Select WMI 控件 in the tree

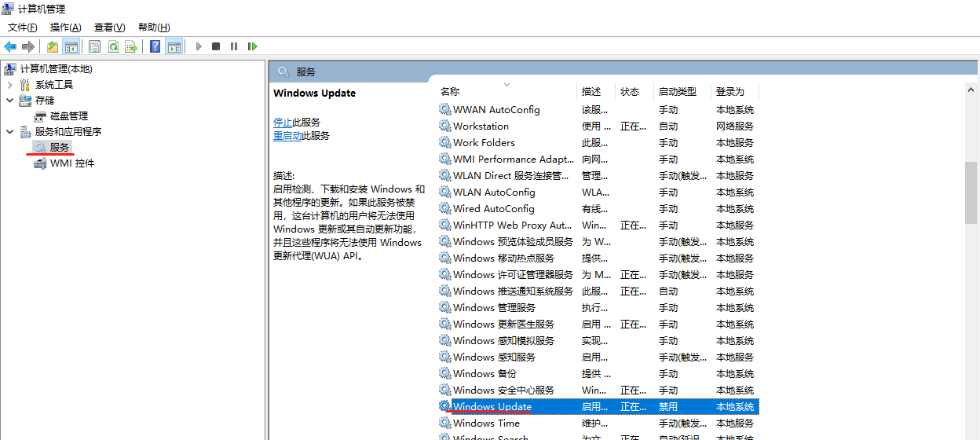72,163
